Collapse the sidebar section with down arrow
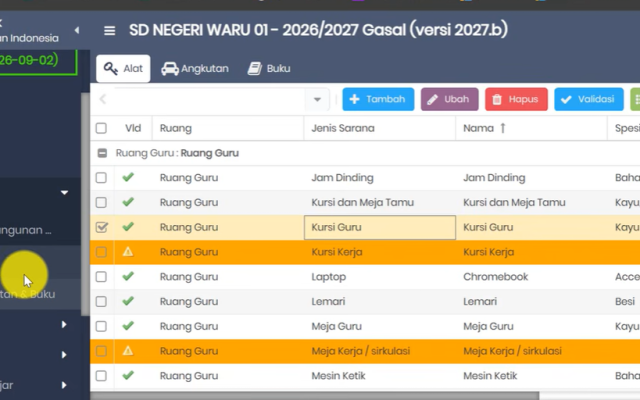The height and width of the screenshot is (400, 640). 64,192
